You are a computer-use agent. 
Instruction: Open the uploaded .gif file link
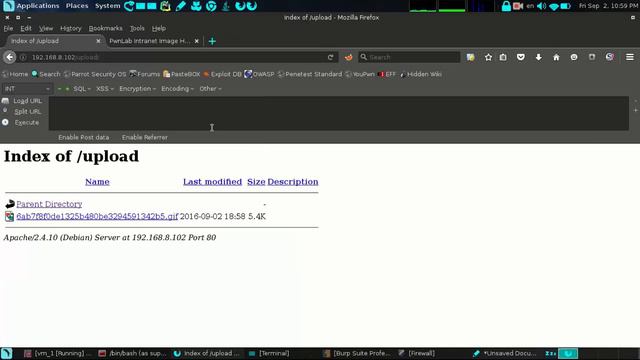(x=97, y=216)
